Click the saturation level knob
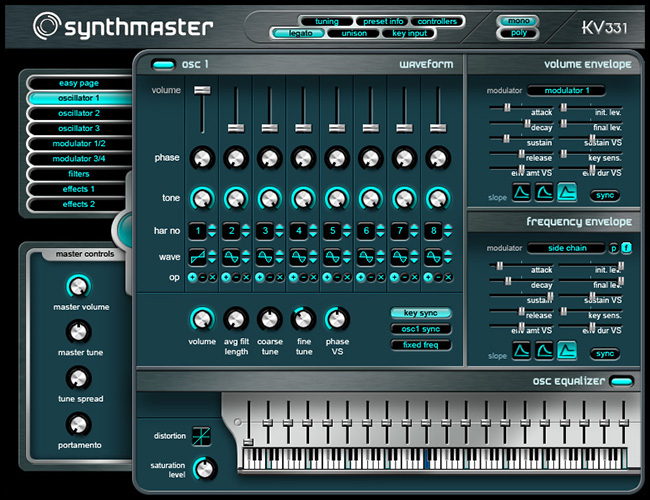The height and width of the screenshot is (500, 650). click(205, 469)
